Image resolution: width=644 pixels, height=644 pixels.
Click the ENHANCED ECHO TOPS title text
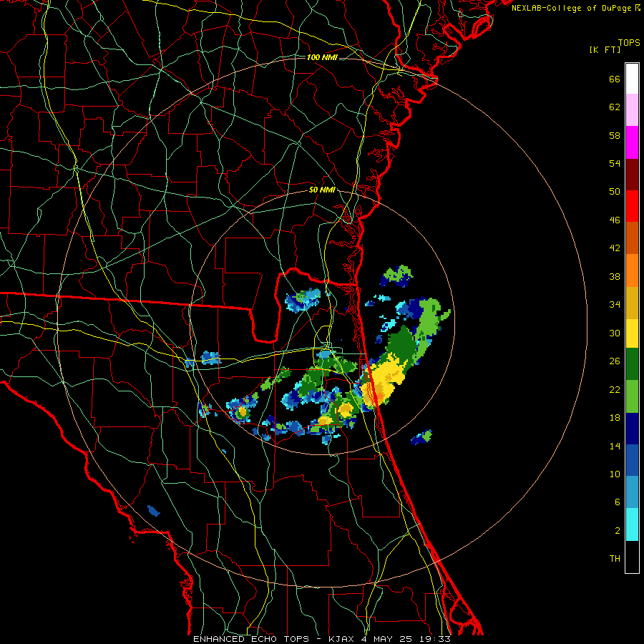click(251, 639)
